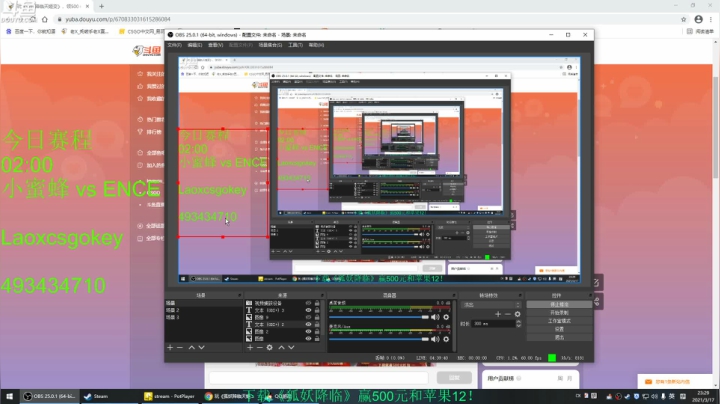Open the 淡出 transition type dropdown
Image resolution: width=720 pixels, height=404 pixels.
tap(491, 304)
